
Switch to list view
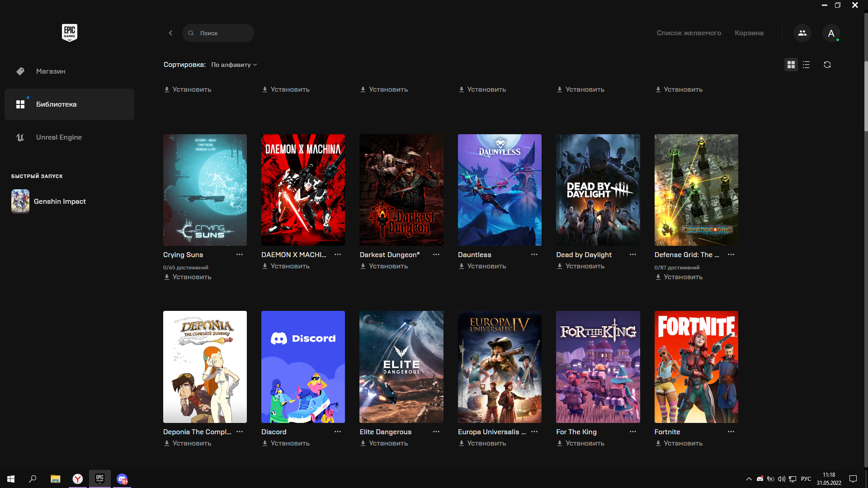click(806, 65)
